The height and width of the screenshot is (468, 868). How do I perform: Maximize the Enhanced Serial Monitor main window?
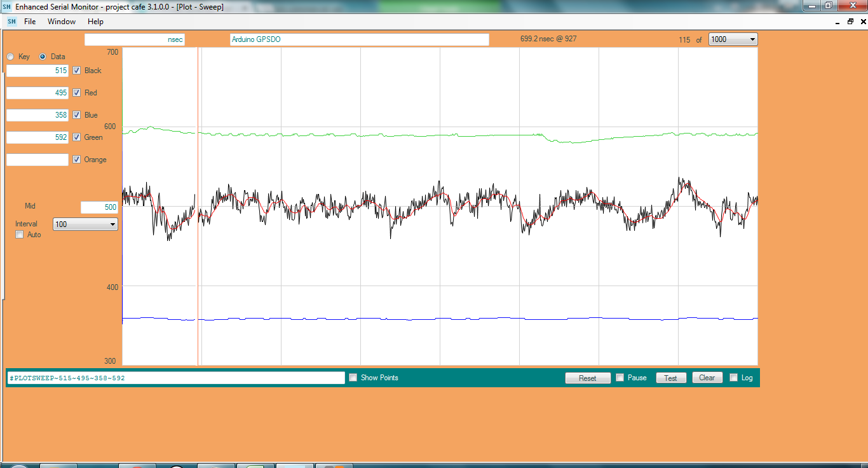pyautogui.click(x=829, y=5)
